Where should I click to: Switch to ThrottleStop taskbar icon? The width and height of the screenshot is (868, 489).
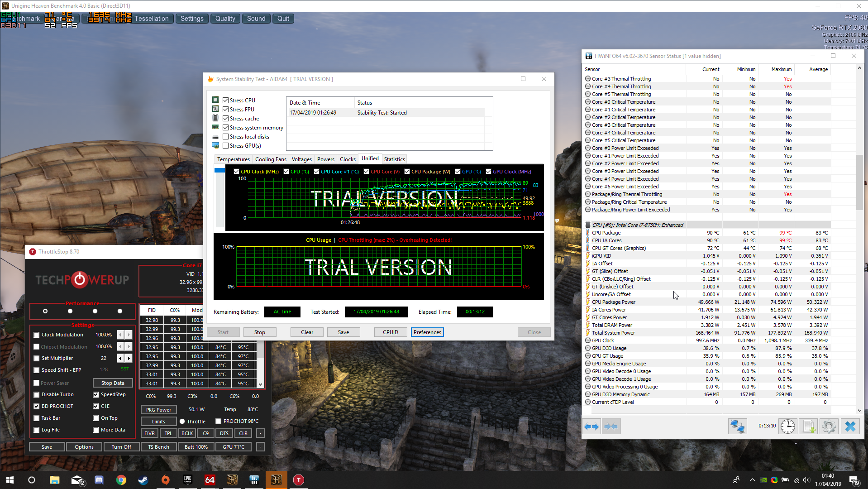click(x=299, y=480)
